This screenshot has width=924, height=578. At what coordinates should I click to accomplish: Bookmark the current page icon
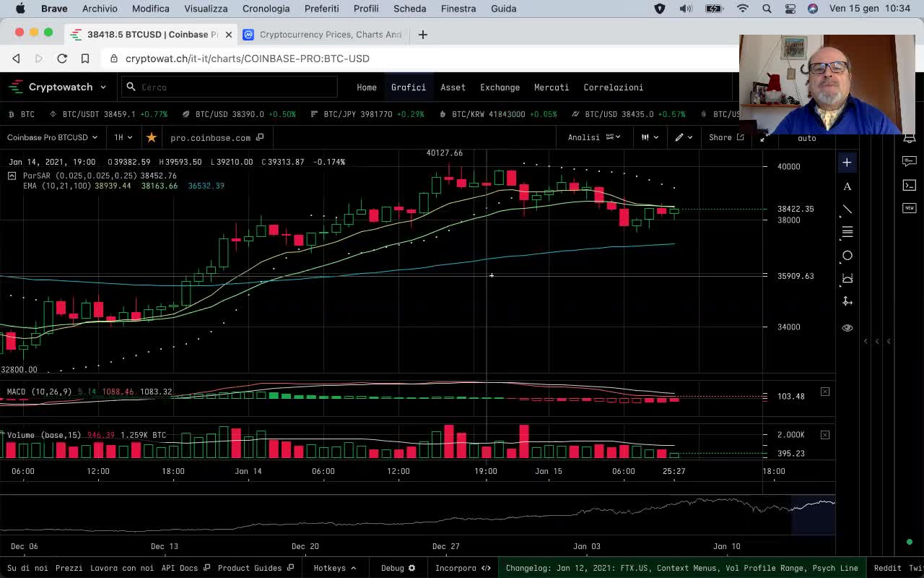(85, 59)
